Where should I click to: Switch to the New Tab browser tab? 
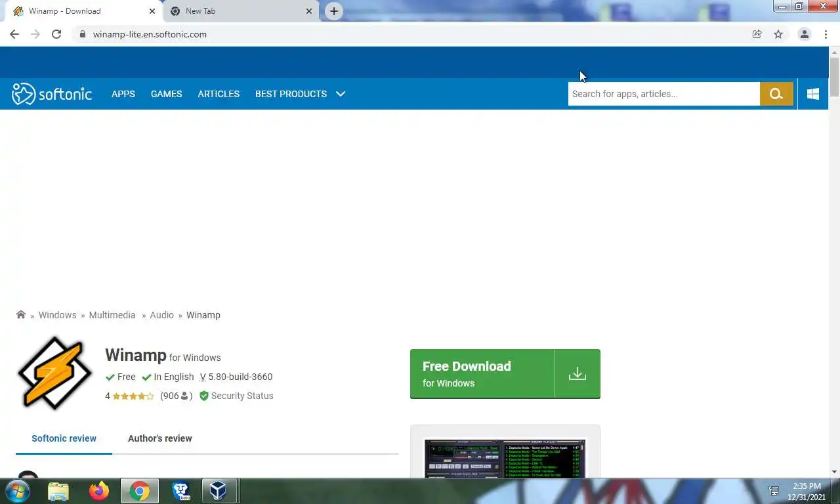tap(241, 11)
